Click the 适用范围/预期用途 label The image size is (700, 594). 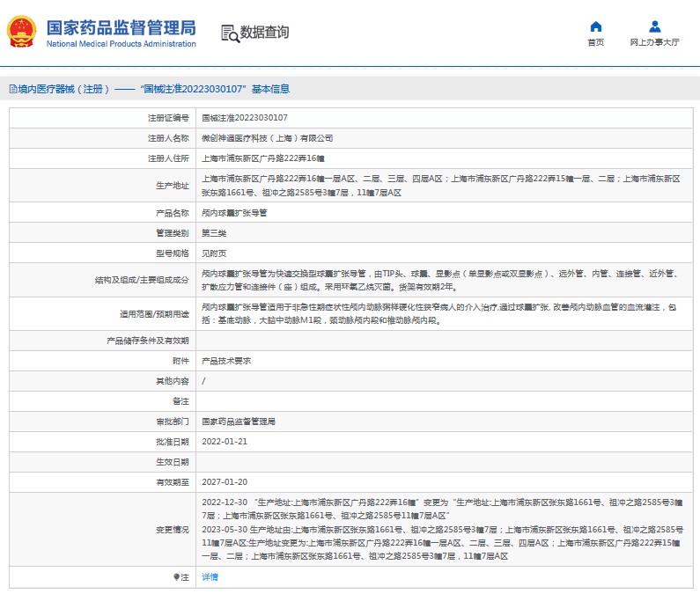pos(154,314)
